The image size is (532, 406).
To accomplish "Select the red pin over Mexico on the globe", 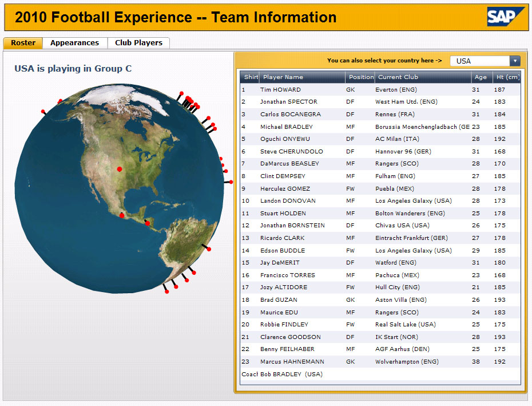I will tap(122, 216).
